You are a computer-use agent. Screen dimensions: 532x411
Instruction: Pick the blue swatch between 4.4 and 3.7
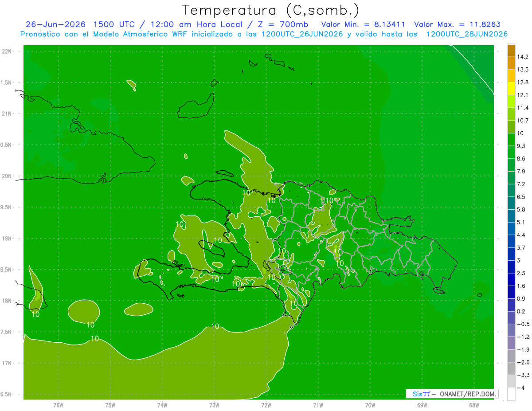[512, 241]
